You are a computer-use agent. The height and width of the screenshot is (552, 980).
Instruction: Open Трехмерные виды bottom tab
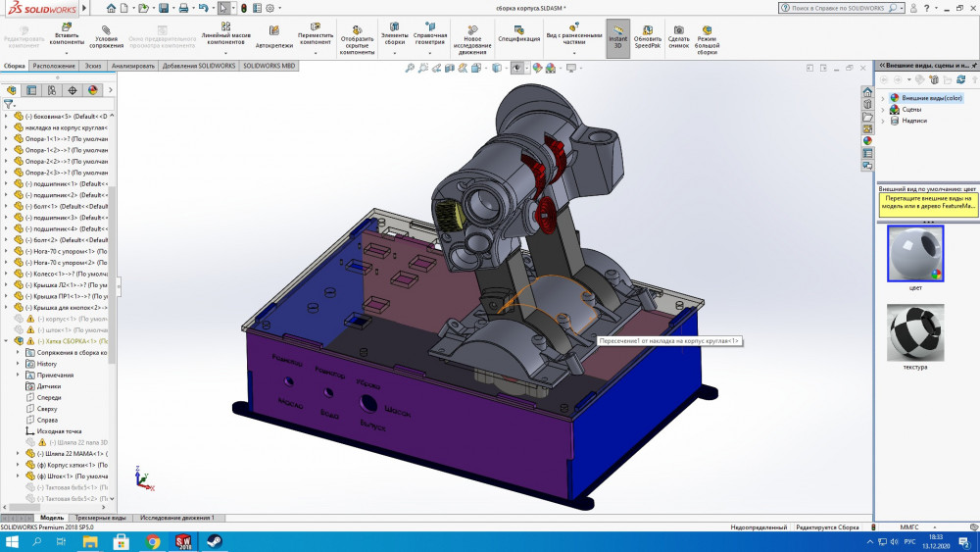(x=103, y=518)
